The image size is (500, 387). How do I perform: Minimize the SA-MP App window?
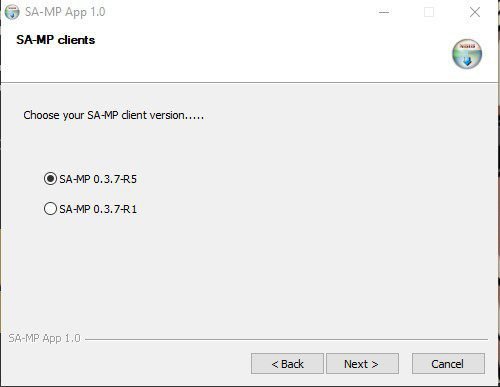(x=384, y=12)
